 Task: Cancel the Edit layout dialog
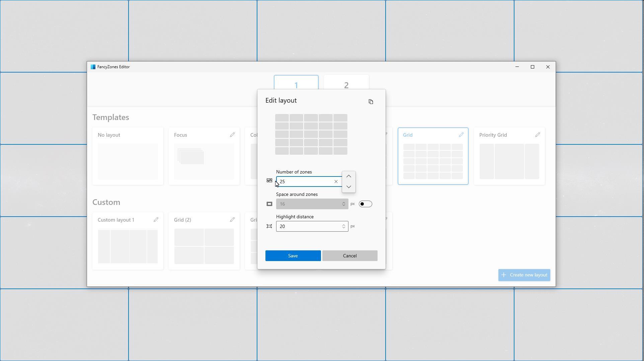(349, 255)
